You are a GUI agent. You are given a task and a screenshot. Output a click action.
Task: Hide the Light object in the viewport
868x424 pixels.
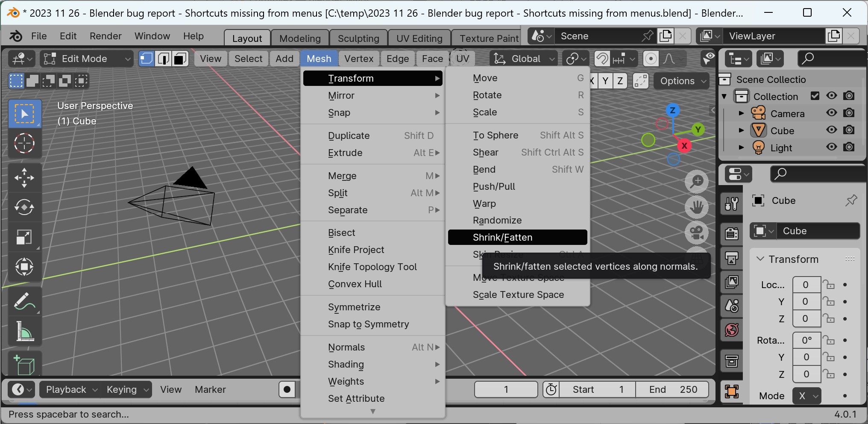point(832,147)
